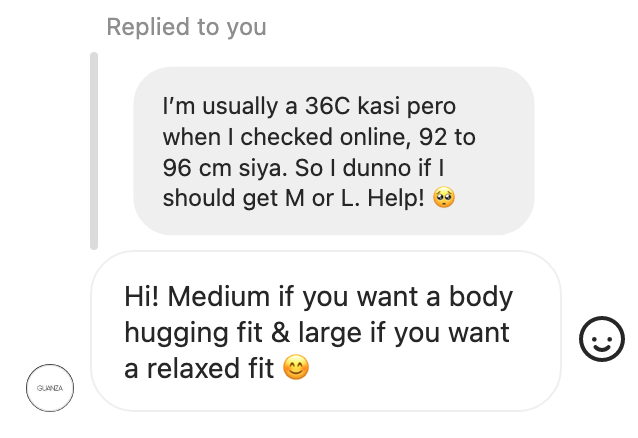Image resolution: width=638 pixels, height=438 pixels.
Task: Click the text '96 cm siya' in quote
Action: tap(222, 168)
